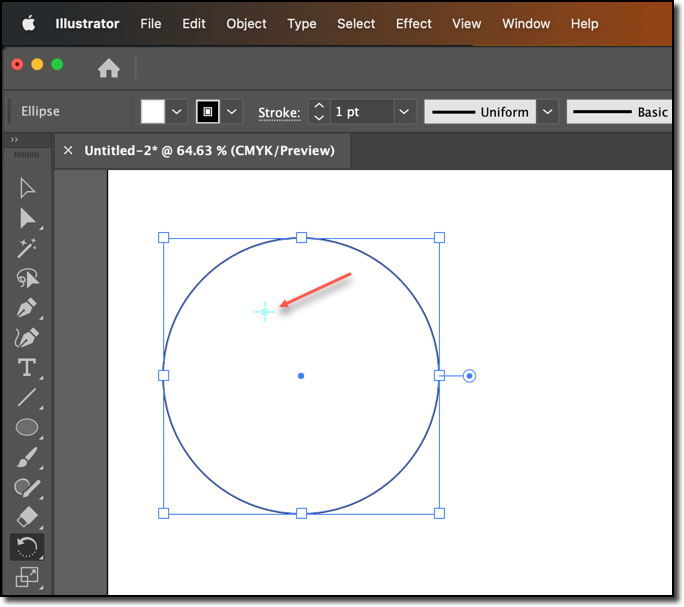Select the Line Segment tool
This screenshot has height=607, width=684.
tap(27, 398)
